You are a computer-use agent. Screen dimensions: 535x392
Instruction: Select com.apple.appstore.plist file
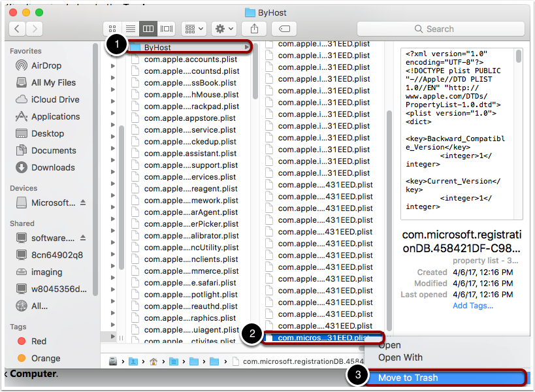coord(189,118)
